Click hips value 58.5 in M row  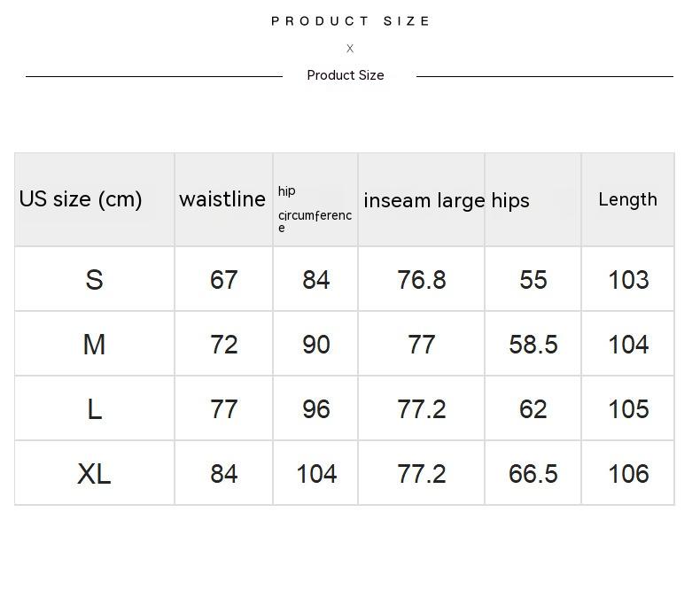533,345
